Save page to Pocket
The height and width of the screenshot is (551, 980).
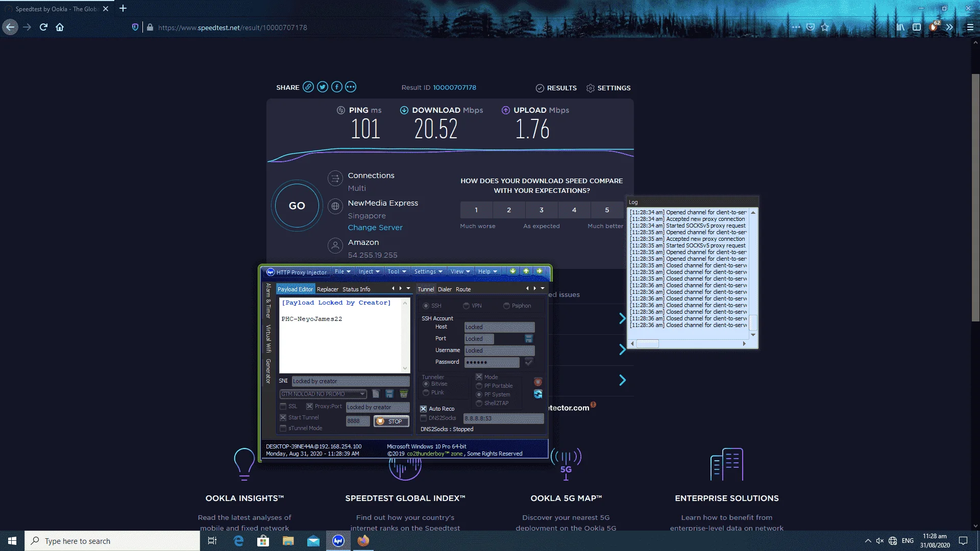811,28
